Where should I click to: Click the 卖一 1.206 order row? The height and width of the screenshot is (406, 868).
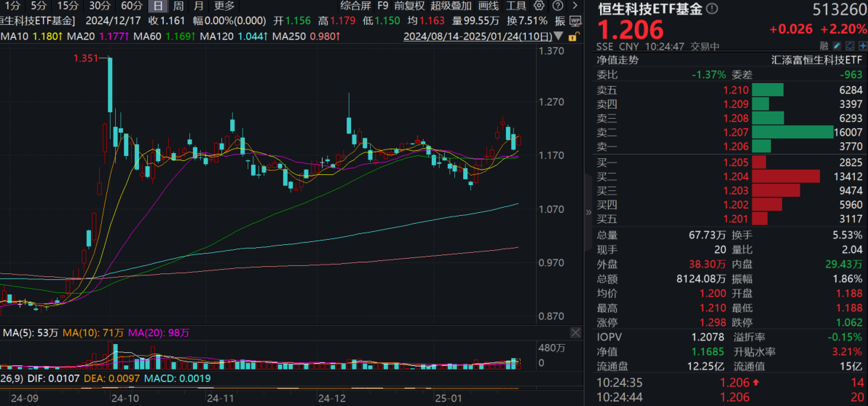click(729, 147)
